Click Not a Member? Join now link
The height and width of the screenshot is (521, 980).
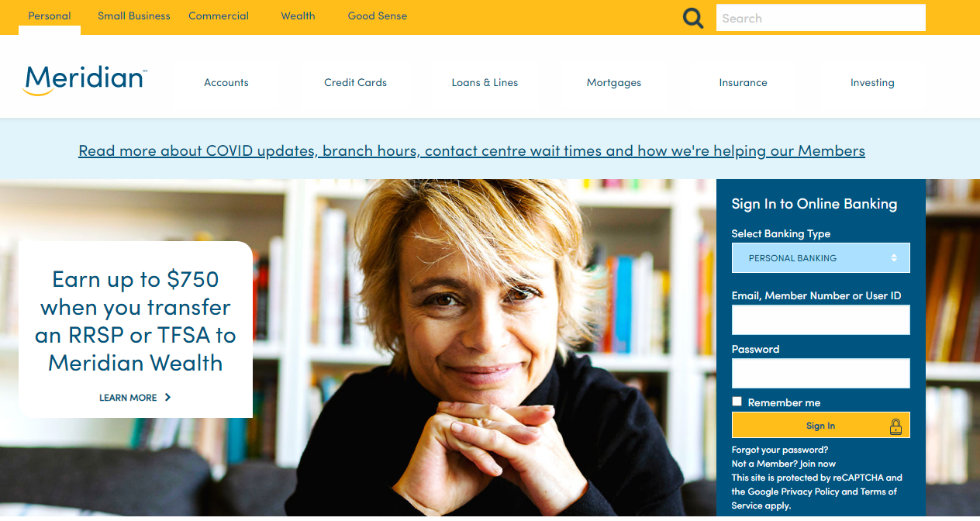pos(784,464)
